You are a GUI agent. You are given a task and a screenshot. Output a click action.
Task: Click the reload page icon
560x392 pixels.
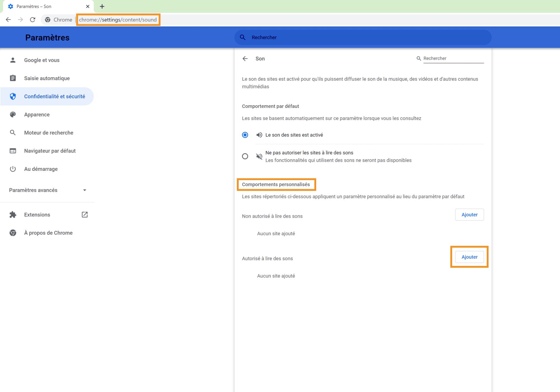pos(32,20)
